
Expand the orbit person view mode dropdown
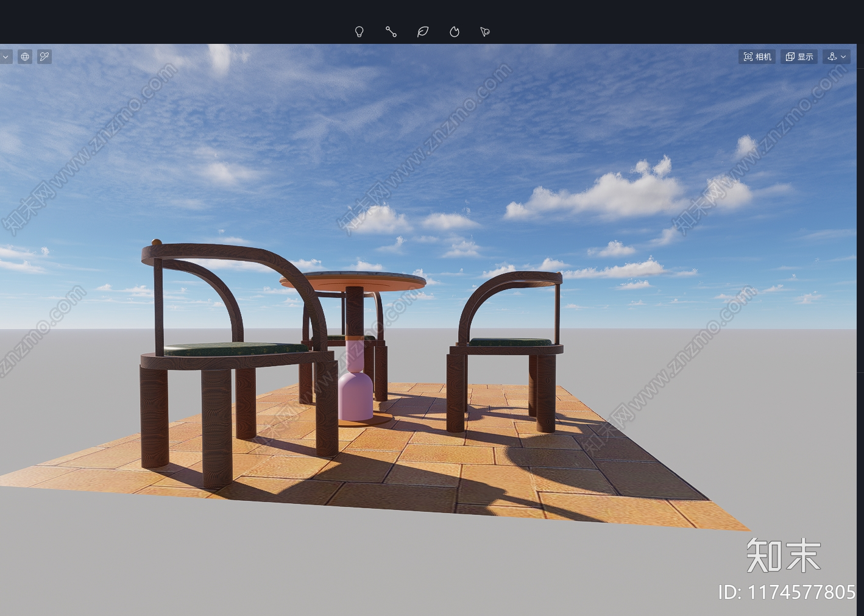pos(837,57)
